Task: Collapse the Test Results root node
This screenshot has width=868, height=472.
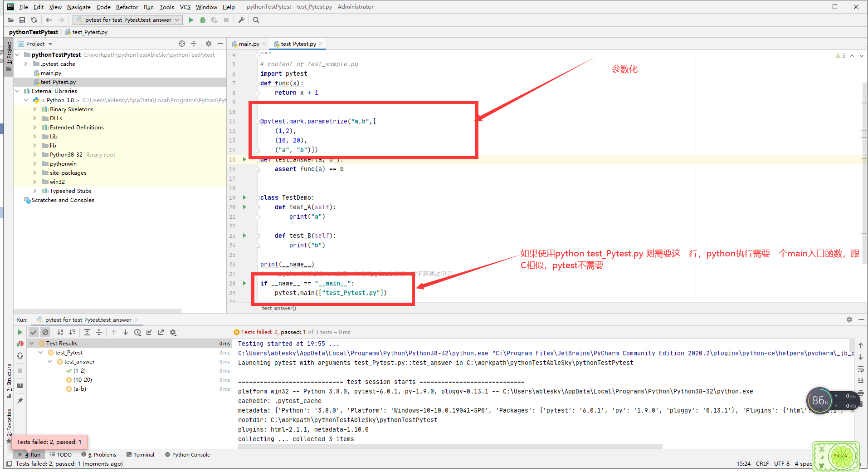Action: pos(32,344)
